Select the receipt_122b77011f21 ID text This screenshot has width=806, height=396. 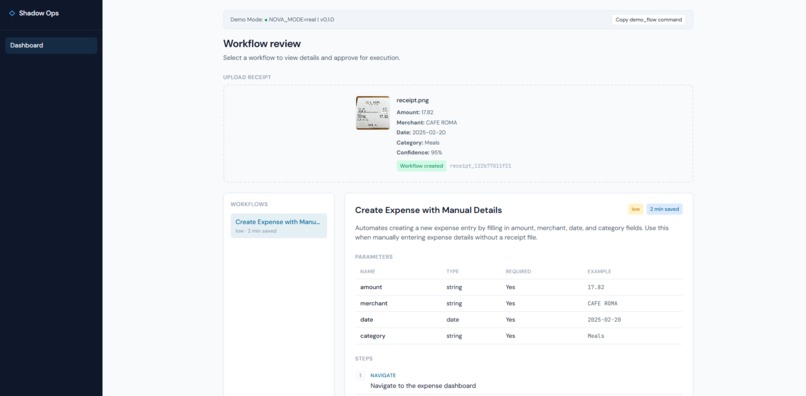pos(480,166)
